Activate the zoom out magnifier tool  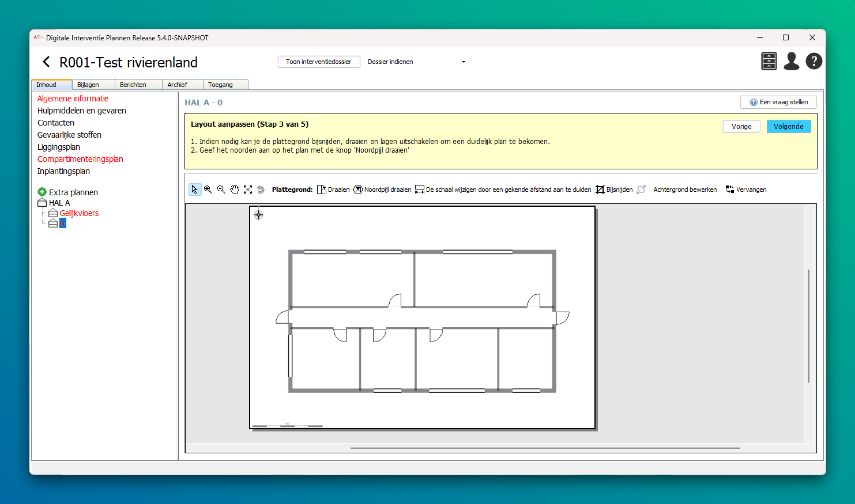pyautogui.click(x=221, y=190)
